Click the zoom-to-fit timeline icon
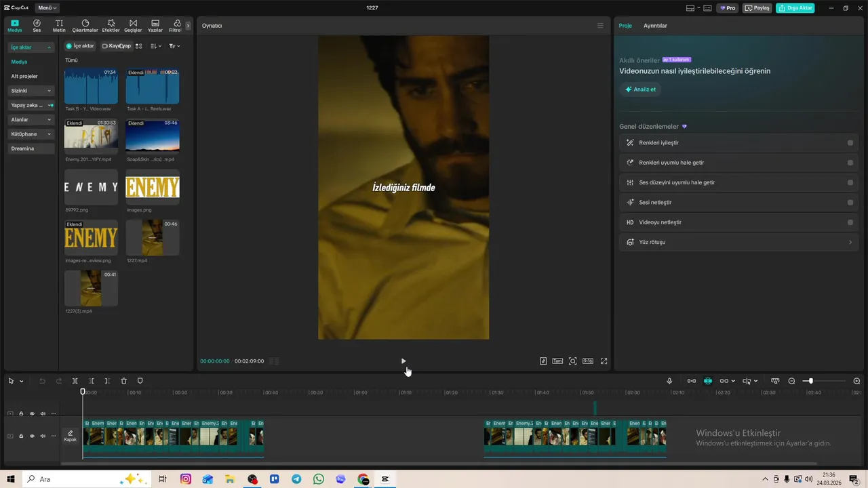This screenshot has width=868, height=488. (775, 381)
